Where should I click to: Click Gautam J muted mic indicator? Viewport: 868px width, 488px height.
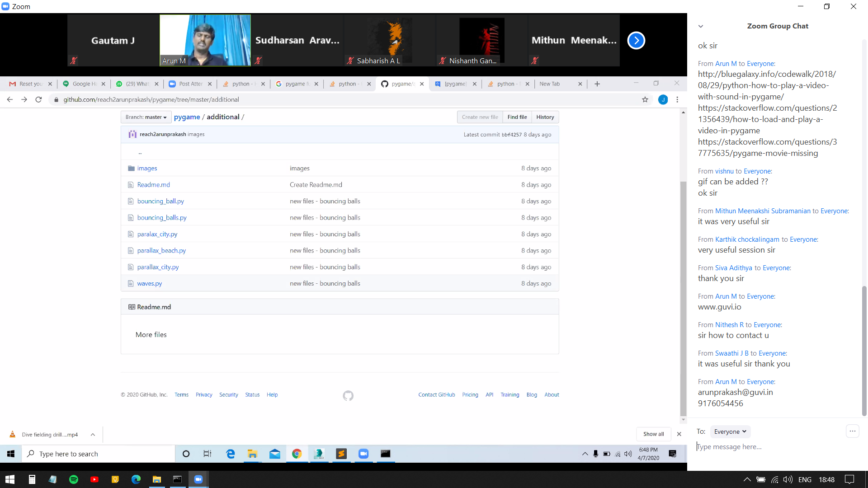74,60
